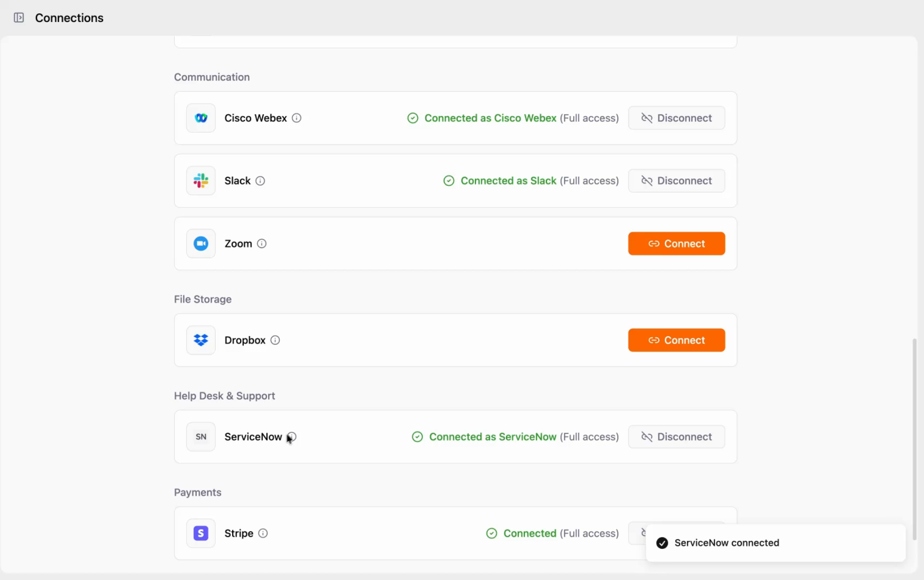Click the Slack logo icon

201,181
